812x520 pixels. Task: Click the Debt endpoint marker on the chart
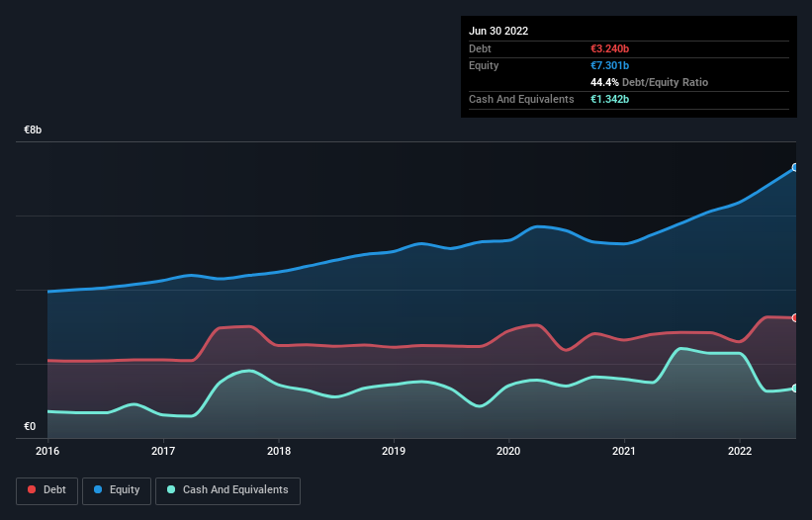coord(795,318)
